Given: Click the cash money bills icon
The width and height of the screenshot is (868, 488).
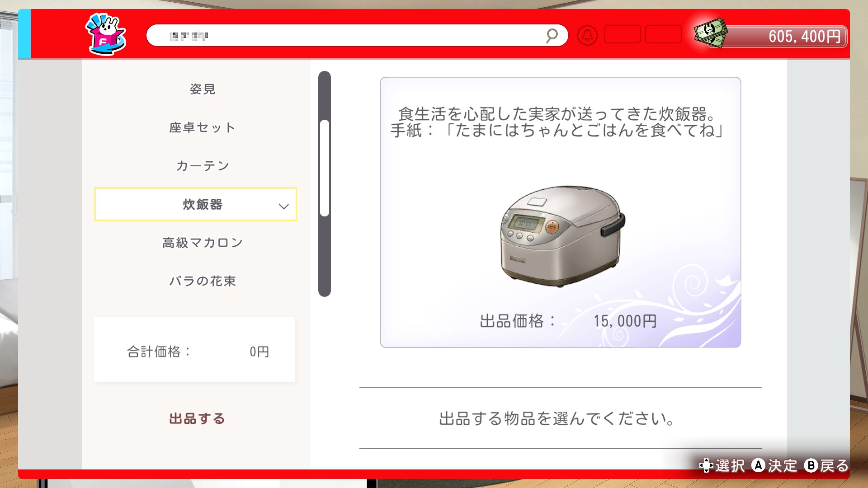Looking at the screenshot, I should 710,33.
